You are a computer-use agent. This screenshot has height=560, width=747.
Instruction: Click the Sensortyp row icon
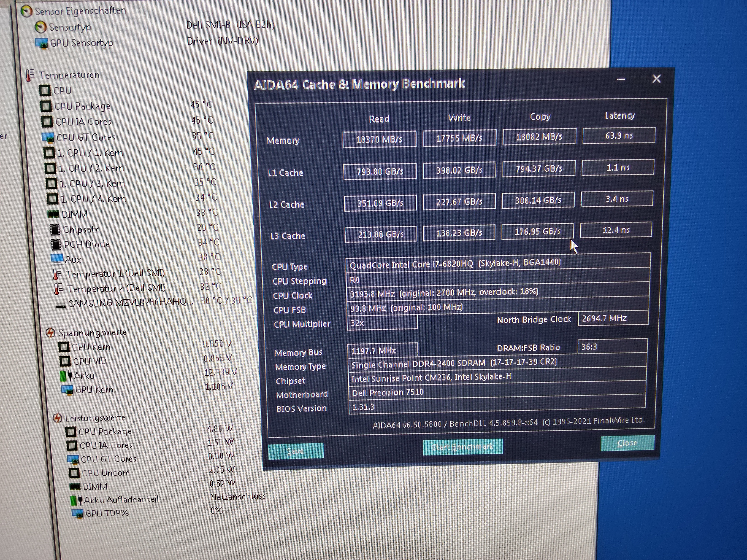[x=41, y=27]
